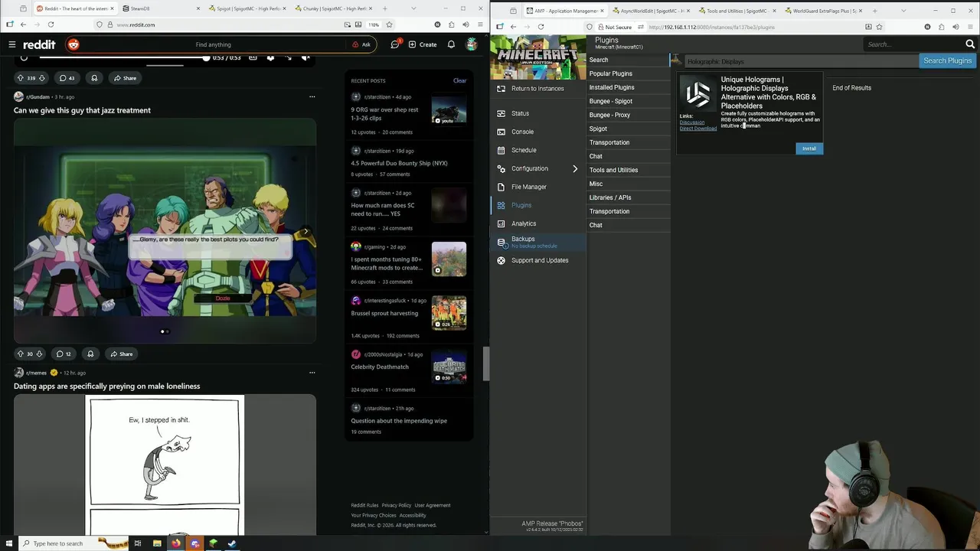Select Libraries / APIs category
Image resolution: width=980 pixels, height=551 pixels.
click(x=629, y=197)
